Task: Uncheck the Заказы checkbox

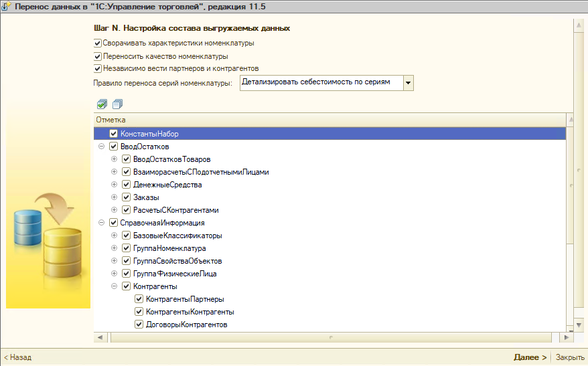Action: tap(127, 197)
